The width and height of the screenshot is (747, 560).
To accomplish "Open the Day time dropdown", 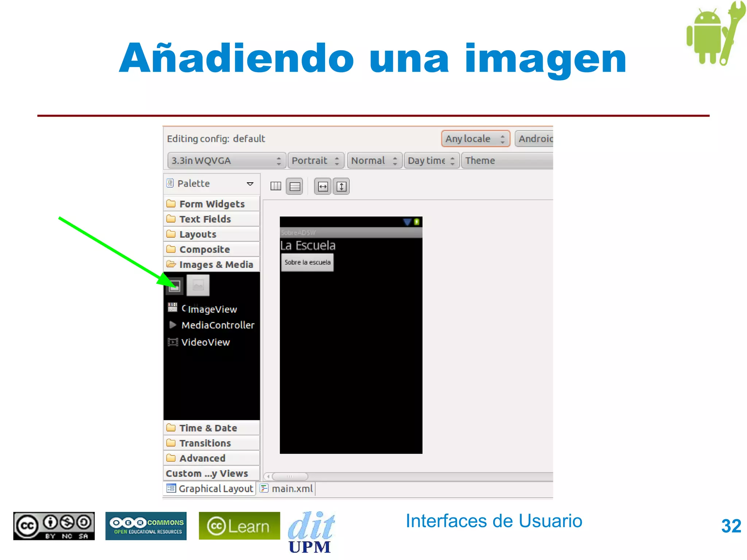I will (x=431, y=161).
